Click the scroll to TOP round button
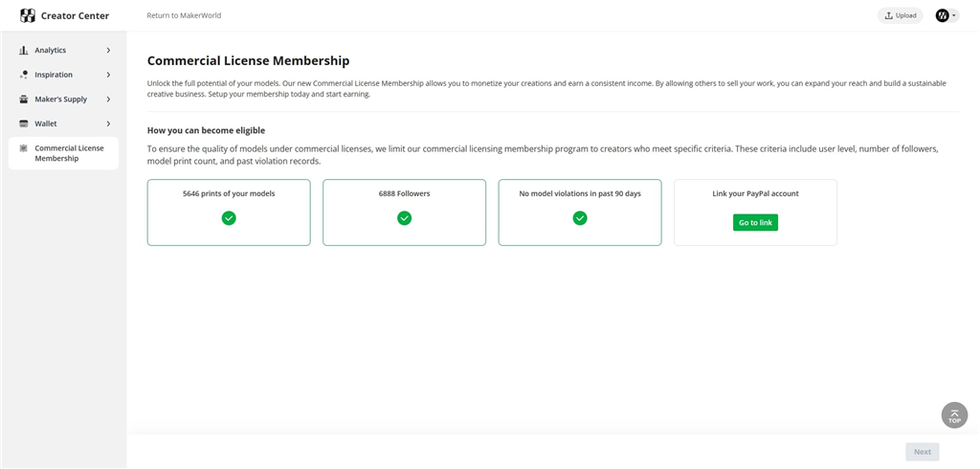980x469 pixels. click(x=954, y=414)
